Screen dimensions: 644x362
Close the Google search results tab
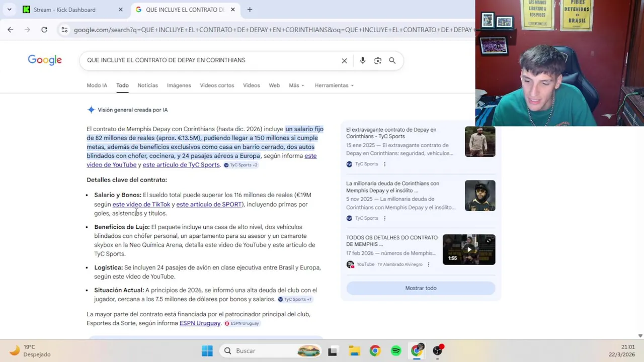coord(232,10)
